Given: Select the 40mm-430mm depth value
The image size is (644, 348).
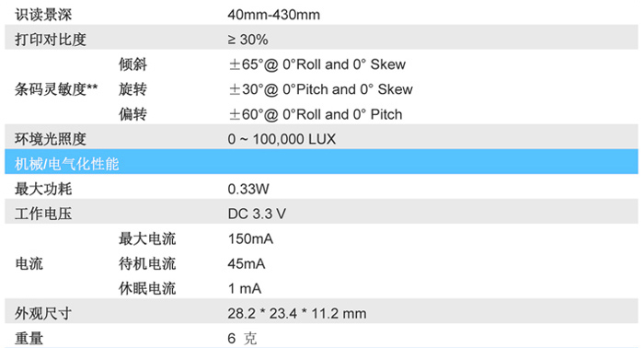Looking at the screenshot, I should click(x=273, y=15).
